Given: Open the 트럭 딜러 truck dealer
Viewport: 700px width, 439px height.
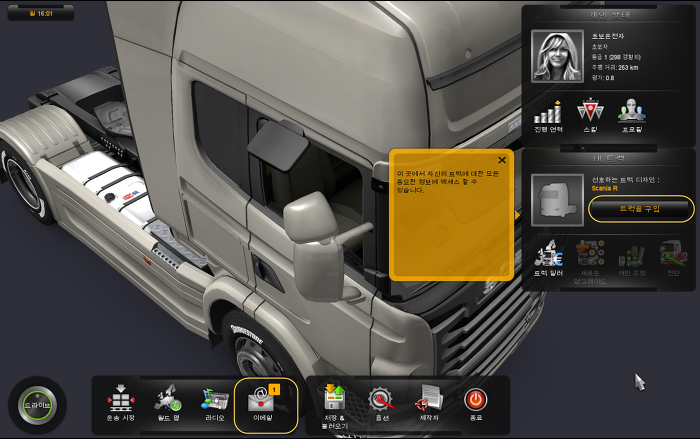Looking at the screenshot, I should 549,258.
